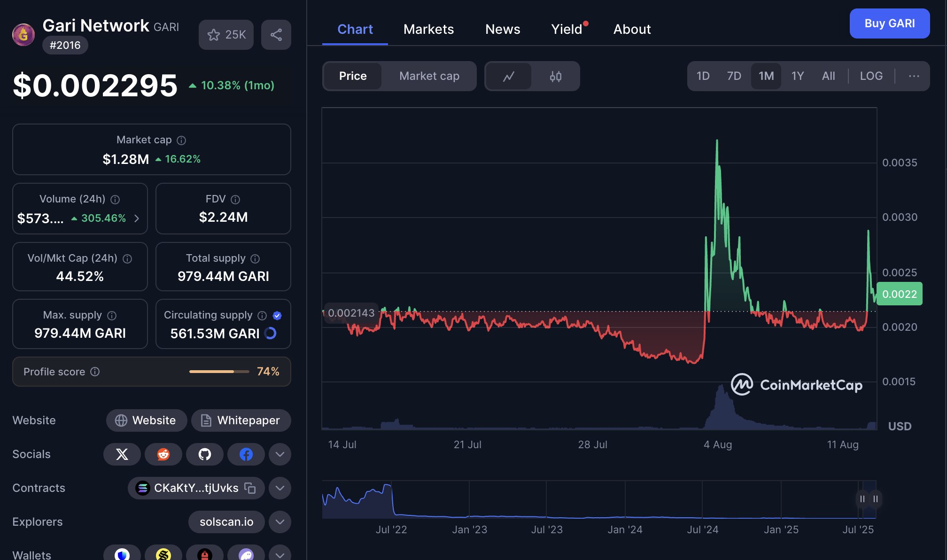Click the Buy GARI button
This screenshot has width=947, height=560.
(889, 23)
